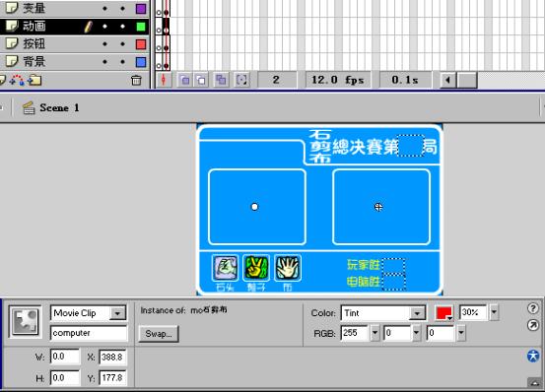Toggle the red outline box of 按钮 layer
The width and height of the screenshot is (545, 392).
pyautogui.click(x=141, y=44)
